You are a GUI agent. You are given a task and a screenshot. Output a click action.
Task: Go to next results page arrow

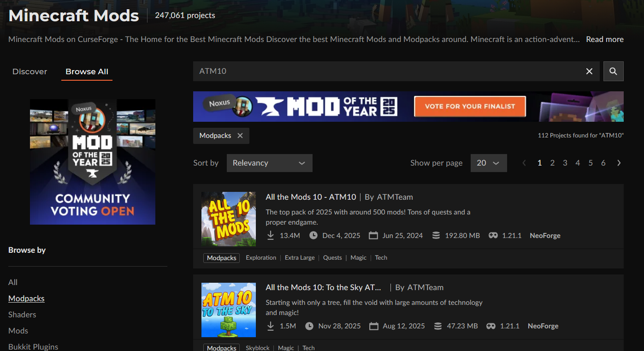tap(619, 163)
